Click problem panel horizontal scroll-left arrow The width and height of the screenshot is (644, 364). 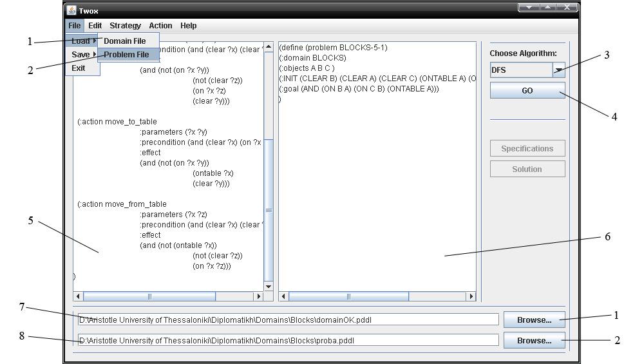pos(283,296)
